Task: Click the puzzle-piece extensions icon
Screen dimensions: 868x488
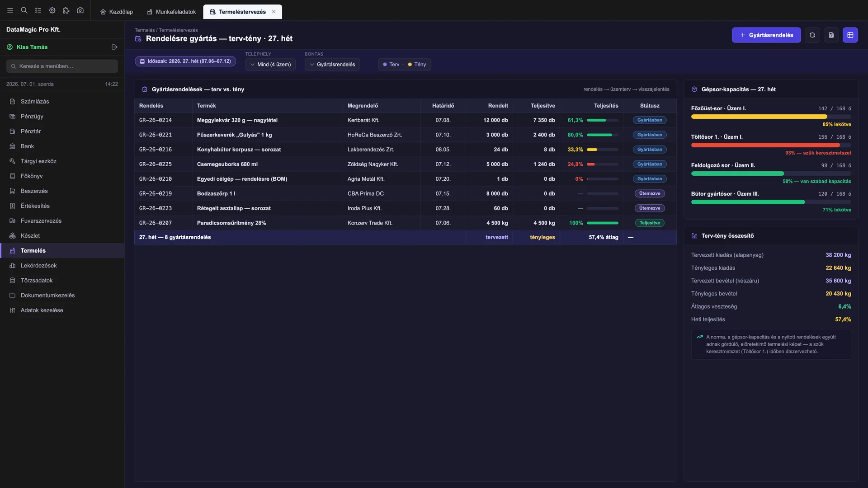Action: 66,10
